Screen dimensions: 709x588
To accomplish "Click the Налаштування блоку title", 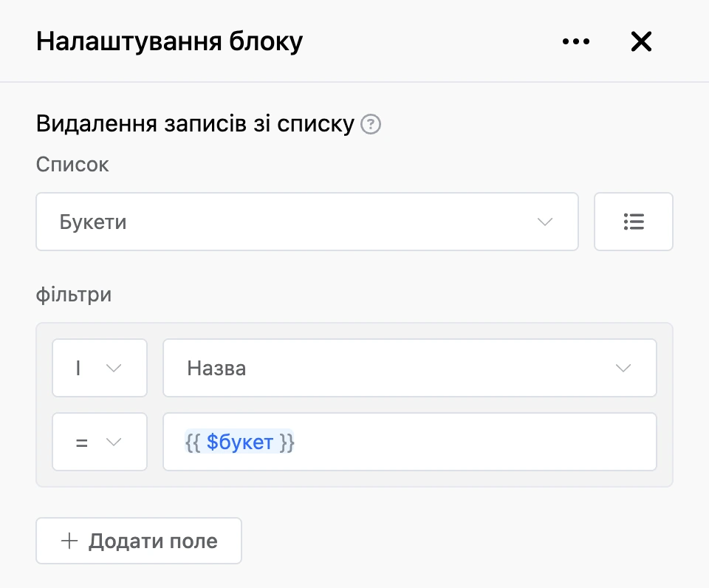I will [170, 41].
